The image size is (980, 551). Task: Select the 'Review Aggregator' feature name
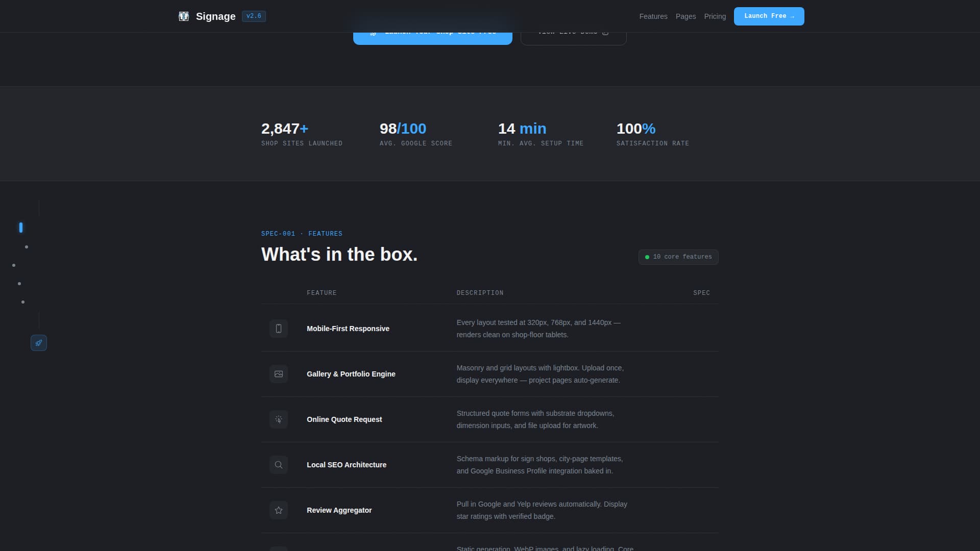tap(339, 510)
